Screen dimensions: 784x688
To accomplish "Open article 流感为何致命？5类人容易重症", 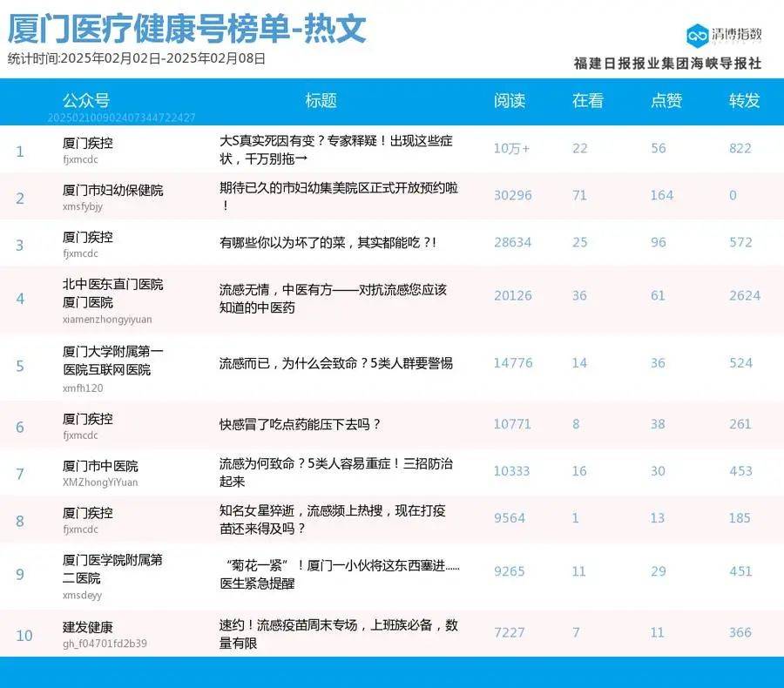I will [x=336, y=472].
